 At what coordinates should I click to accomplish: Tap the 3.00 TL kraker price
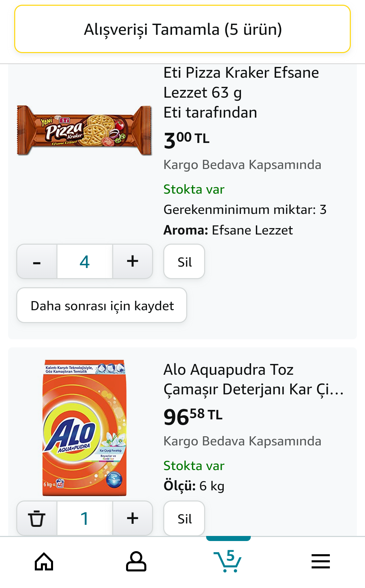pyautogui.click(x=187, y=140)
